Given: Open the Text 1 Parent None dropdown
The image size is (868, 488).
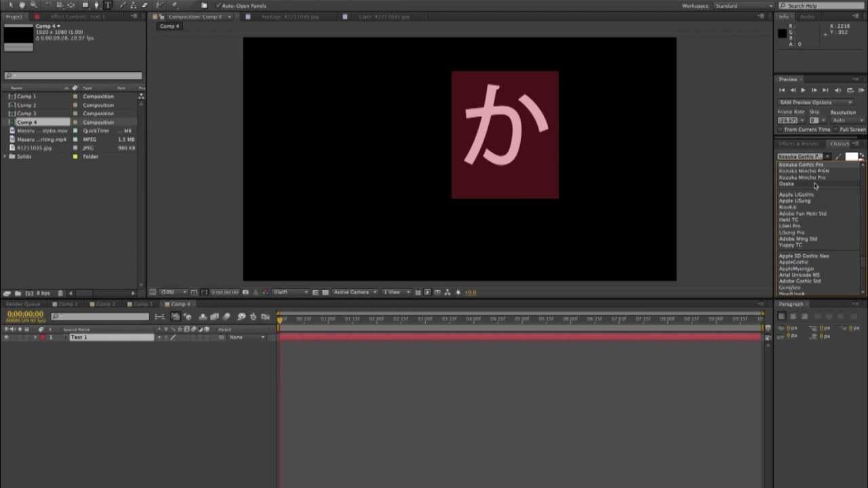Looking at the screenshot, I should pyautogui.click(x=246, y=337).
